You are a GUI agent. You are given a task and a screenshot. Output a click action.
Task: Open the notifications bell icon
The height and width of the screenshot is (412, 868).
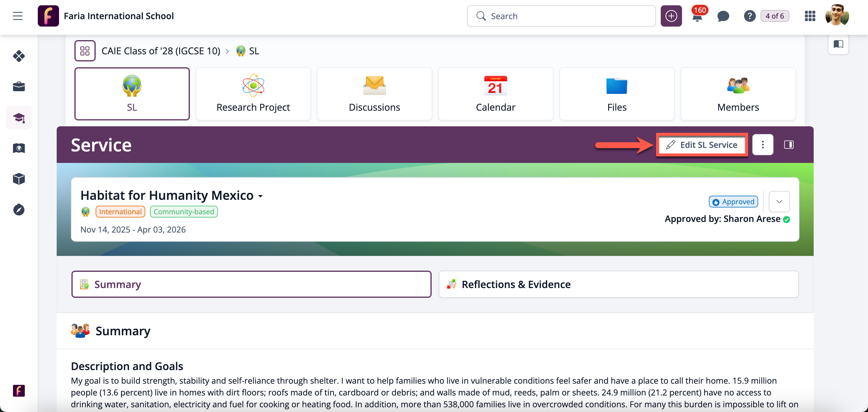click(x=697, y=17)
